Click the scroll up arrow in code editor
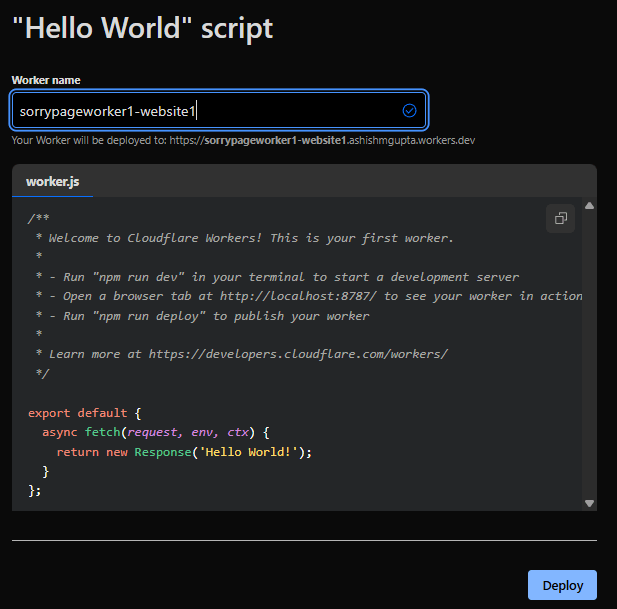Viewport: 617px width, 609px height. click(x=589, y=206)
